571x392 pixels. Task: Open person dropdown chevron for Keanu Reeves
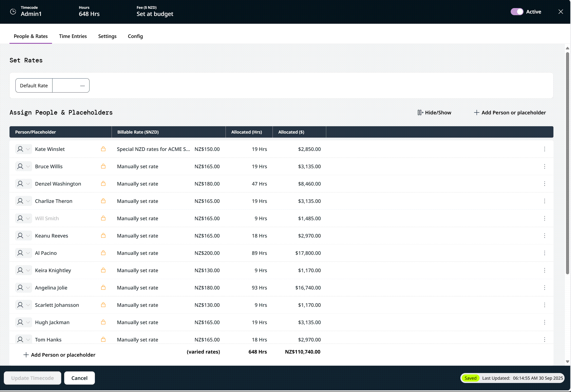(28, 236)
